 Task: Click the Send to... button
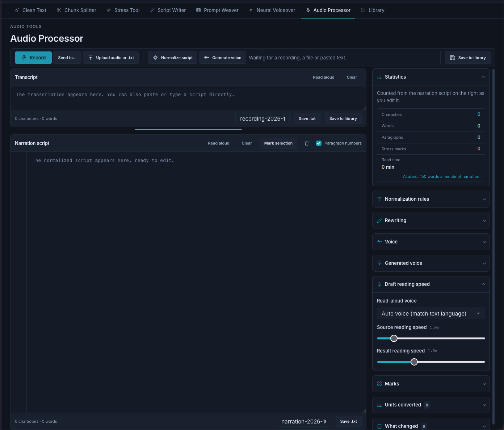(67, 58)
